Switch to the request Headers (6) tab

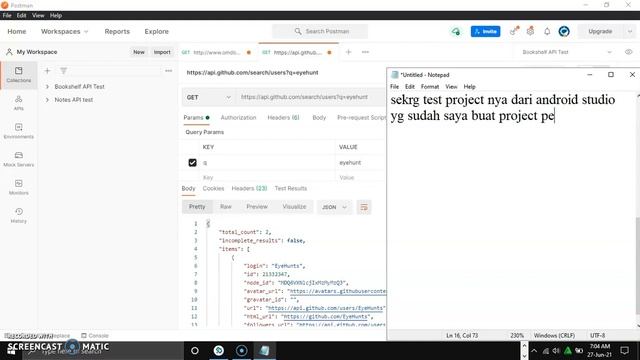[283, 118]
